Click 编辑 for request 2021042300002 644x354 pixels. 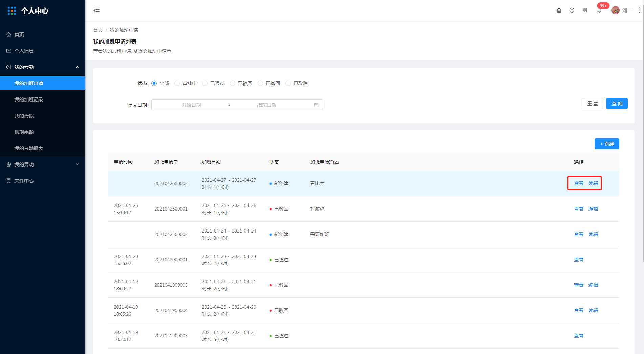click(x=593, y=234)
